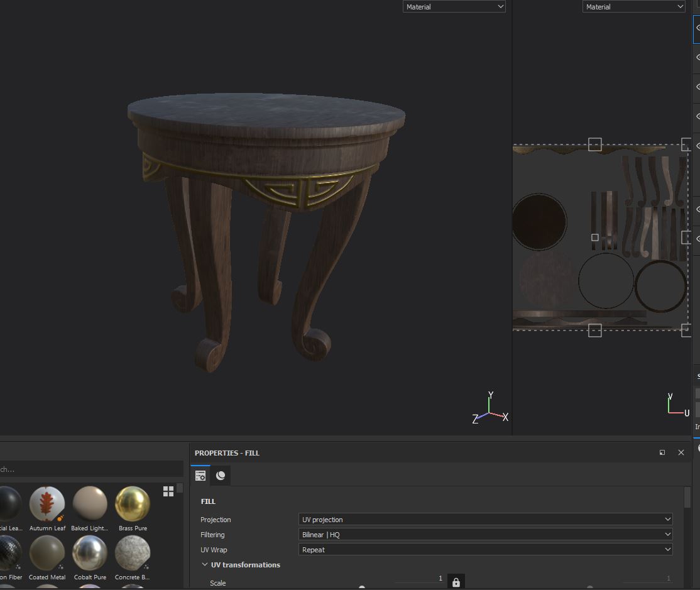Image resolution: width=700 pixels, height=590 pixels.
Task: Select the Baked Light material thumbnail
Action: 90,504
